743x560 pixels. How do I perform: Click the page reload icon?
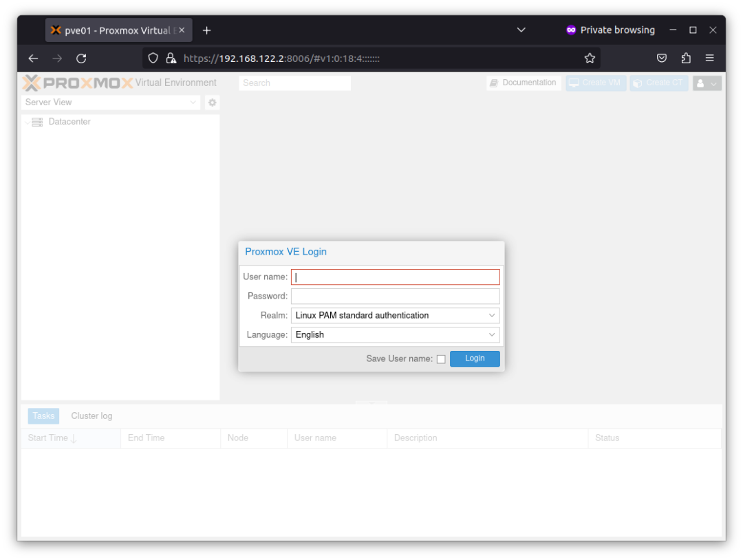81,58
